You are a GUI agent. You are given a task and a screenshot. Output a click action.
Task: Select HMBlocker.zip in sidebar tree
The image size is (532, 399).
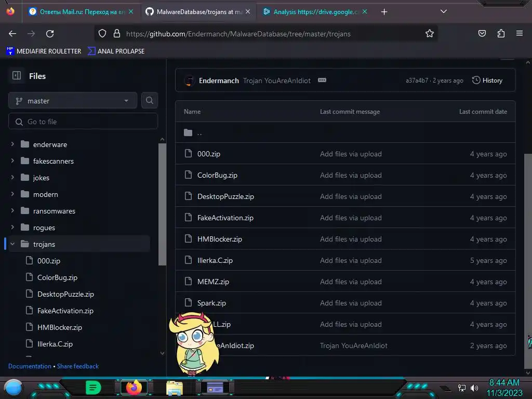pos(59,327)
